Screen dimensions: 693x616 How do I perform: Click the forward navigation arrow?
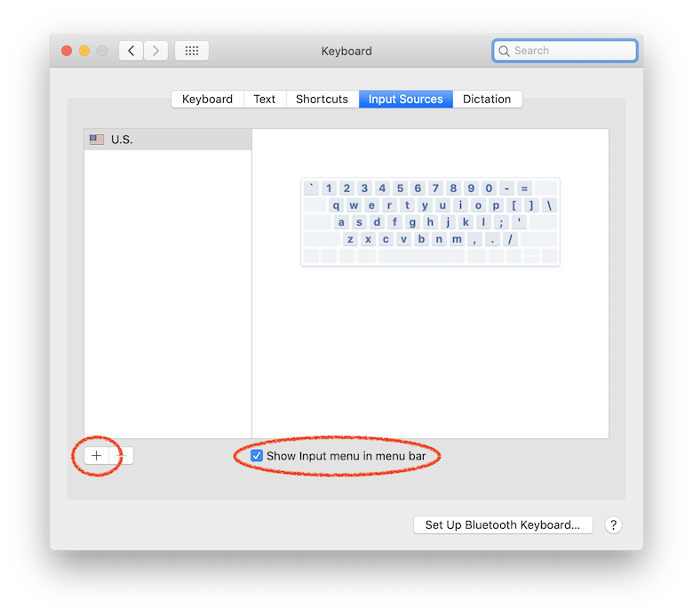click(x=155, y=51)
